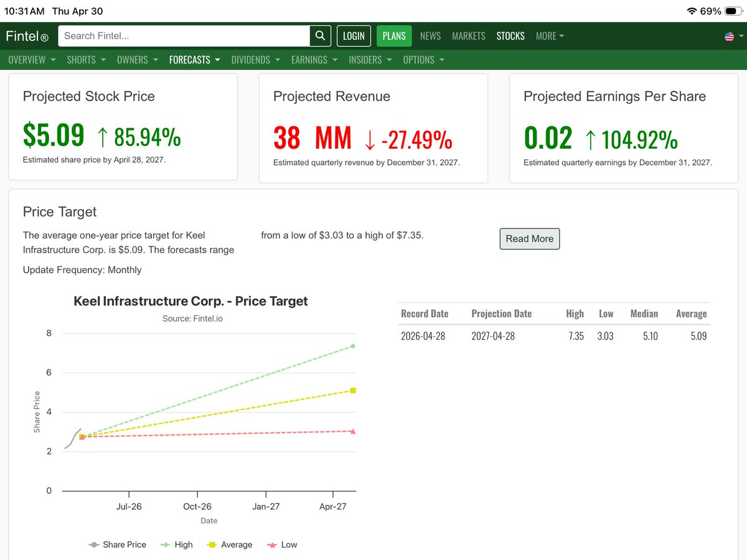Expand the OVERVIEW dropdown
Image resolution: width=747 pixels, height=560 pixels.
32,60
